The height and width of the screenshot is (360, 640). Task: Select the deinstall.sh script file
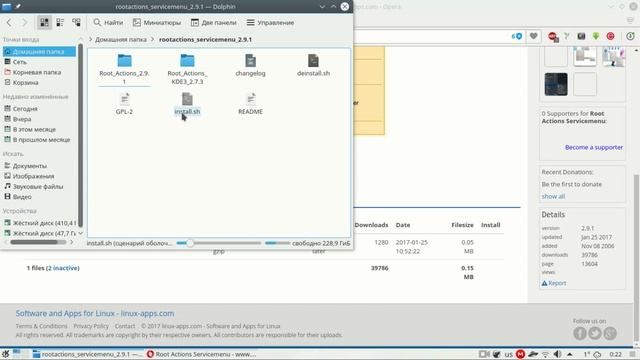pos(313,65)
